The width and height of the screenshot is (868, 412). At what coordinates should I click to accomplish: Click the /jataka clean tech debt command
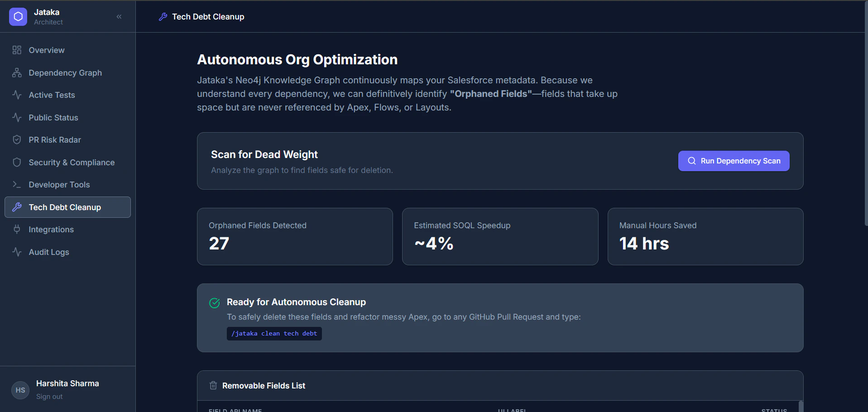pyautogui.click(x=274, y=334)
